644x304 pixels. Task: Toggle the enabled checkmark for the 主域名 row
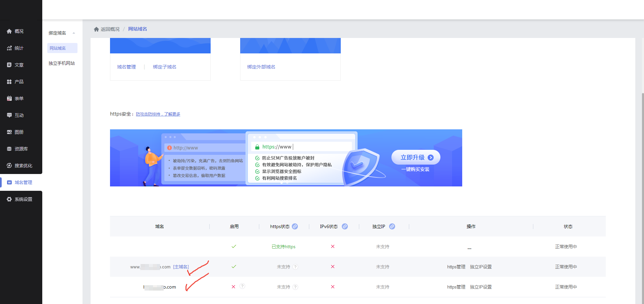(x=234, y=267)
